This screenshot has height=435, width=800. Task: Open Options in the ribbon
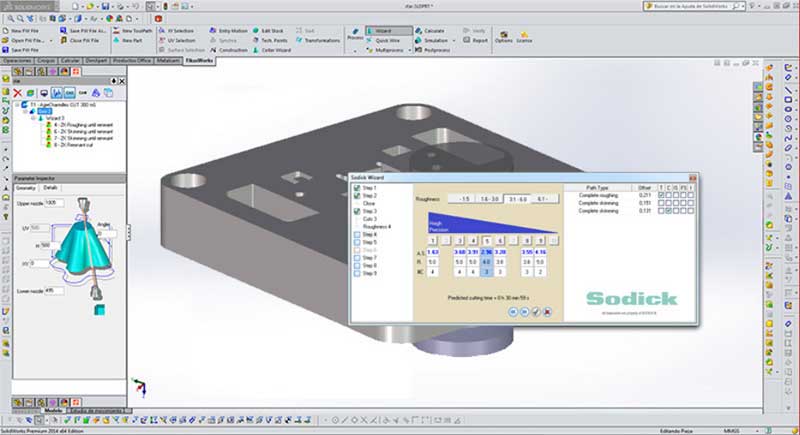[x=504, y=36]
